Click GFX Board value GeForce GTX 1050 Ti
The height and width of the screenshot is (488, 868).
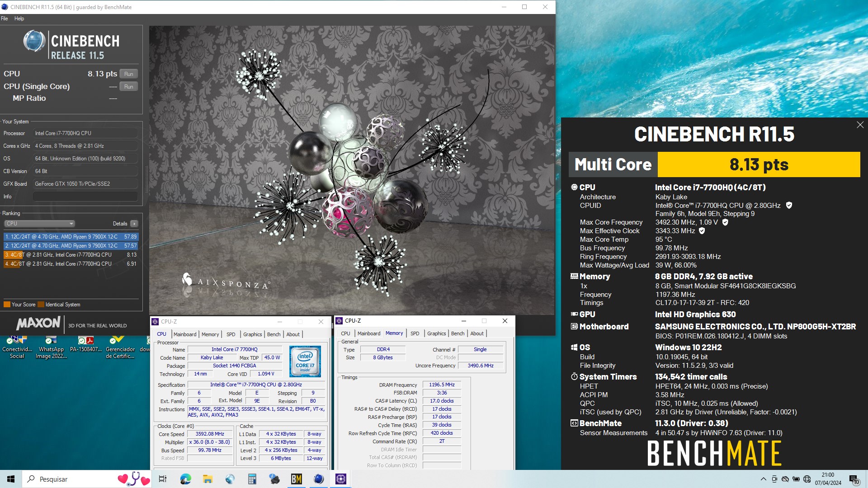(85, 184)
